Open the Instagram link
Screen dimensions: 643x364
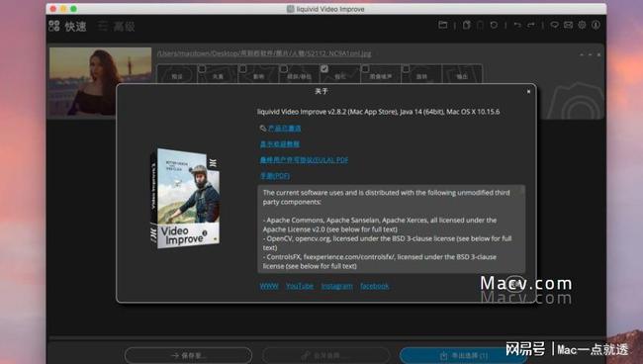pos(336,286)
